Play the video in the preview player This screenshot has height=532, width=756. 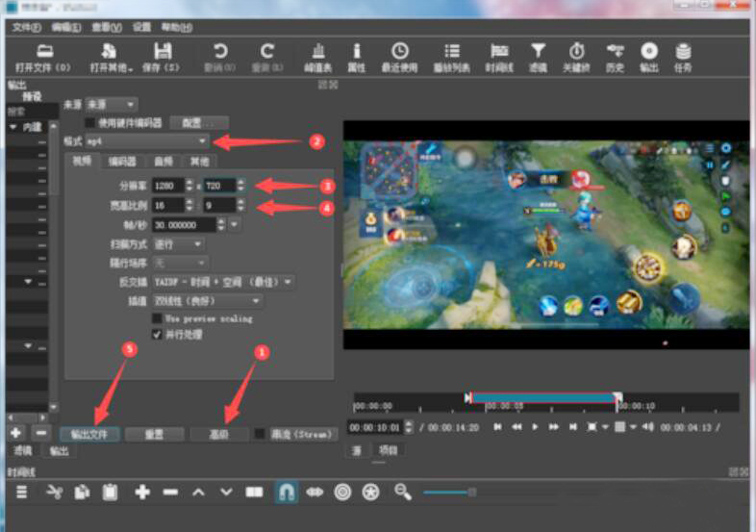coord(535,427)
